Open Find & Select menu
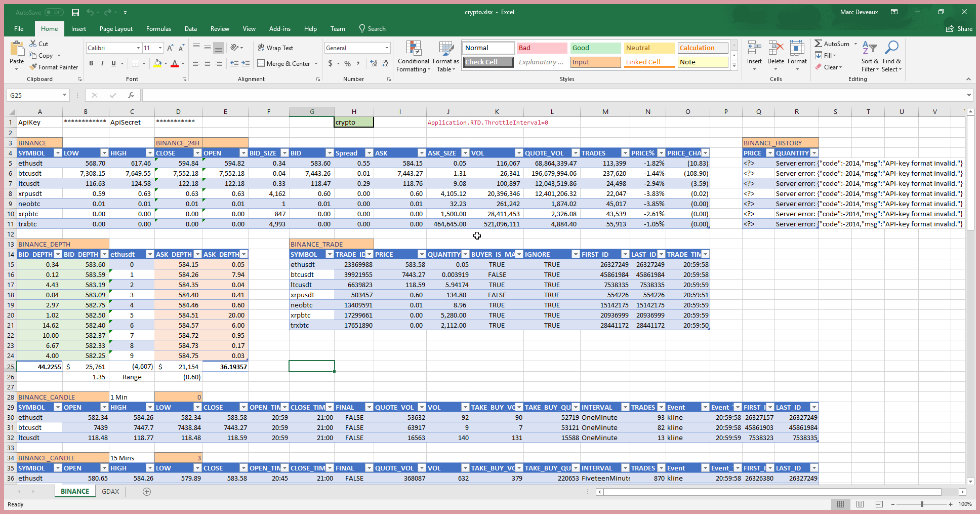 pos(891,56)
